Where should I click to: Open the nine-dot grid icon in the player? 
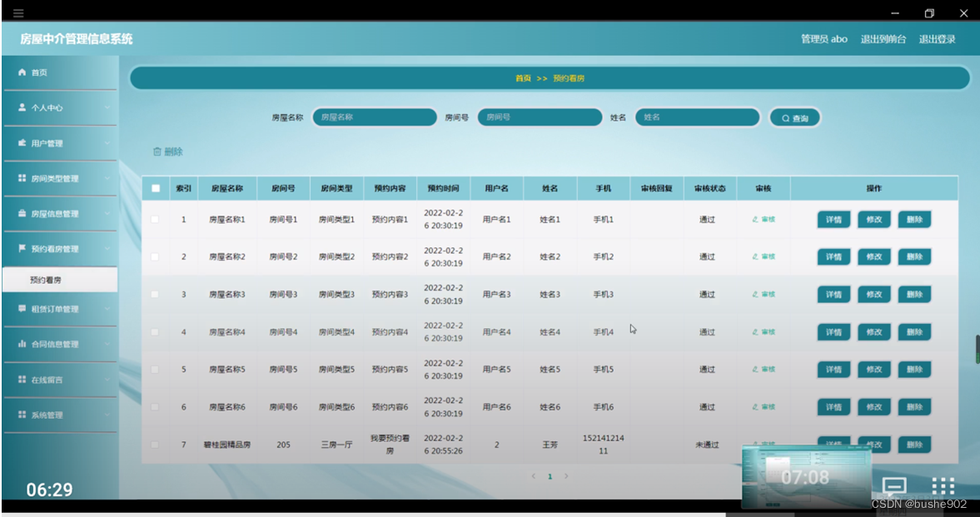[943, 486]
